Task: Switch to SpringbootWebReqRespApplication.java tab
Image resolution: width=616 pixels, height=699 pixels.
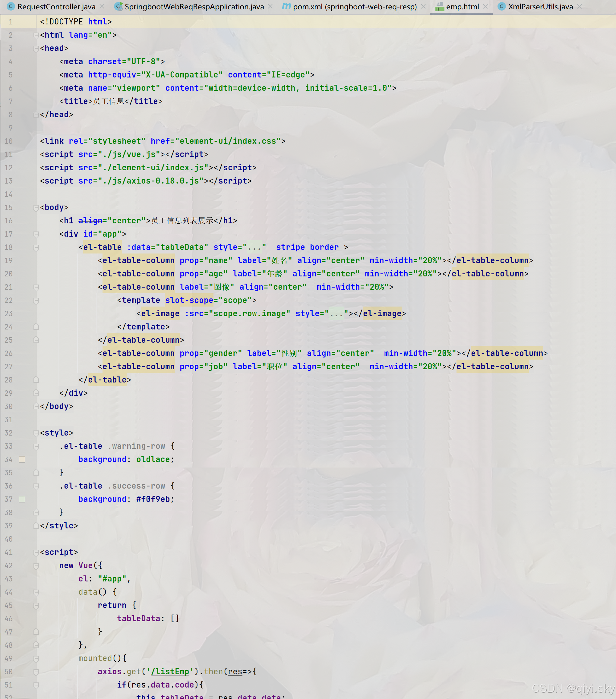Action: 194,7
